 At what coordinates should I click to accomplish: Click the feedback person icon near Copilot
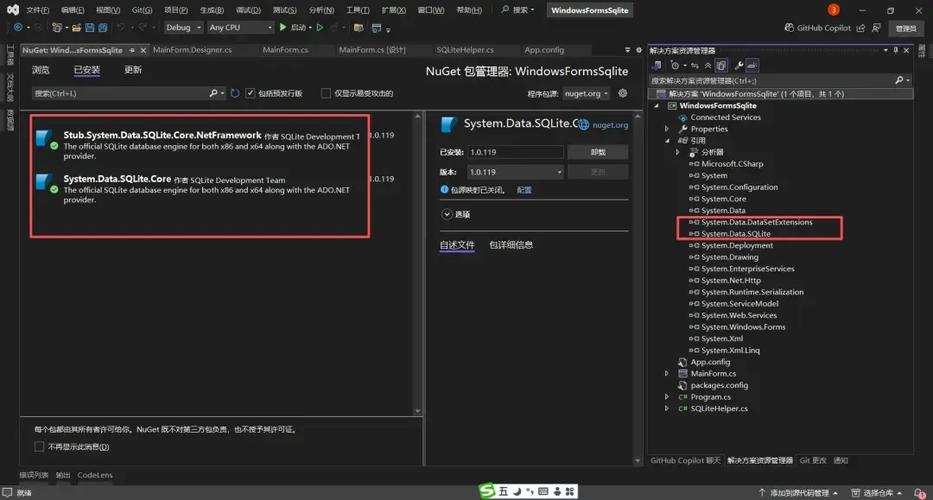(x=876, y=27)
